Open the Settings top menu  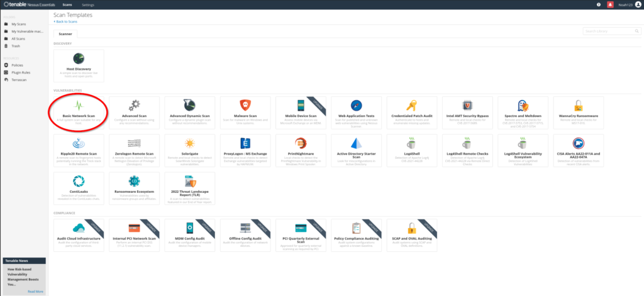88,5
